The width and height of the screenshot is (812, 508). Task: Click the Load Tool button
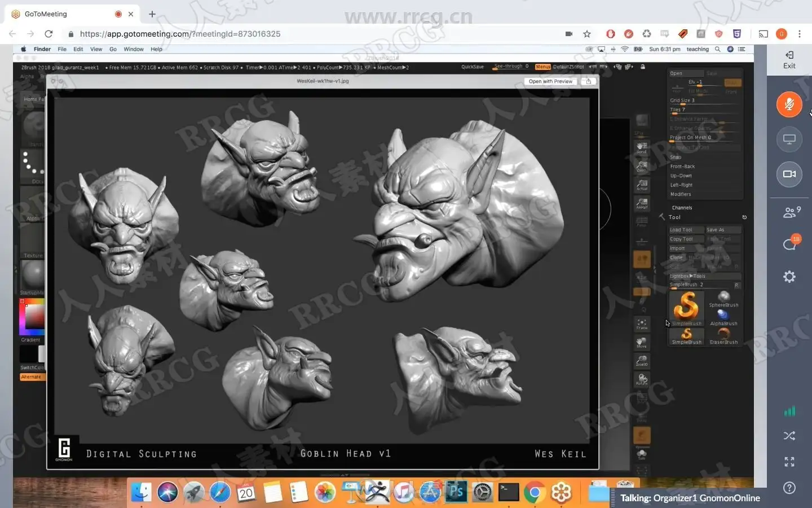(x=686, y=230)
